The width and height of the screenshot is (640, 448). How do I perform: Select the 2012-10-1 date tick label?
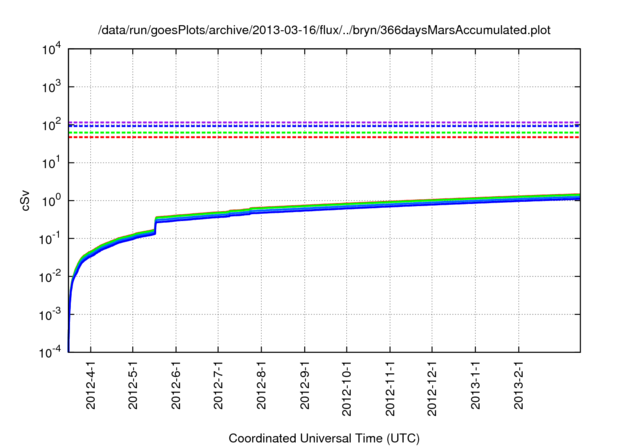coord(347,388)
